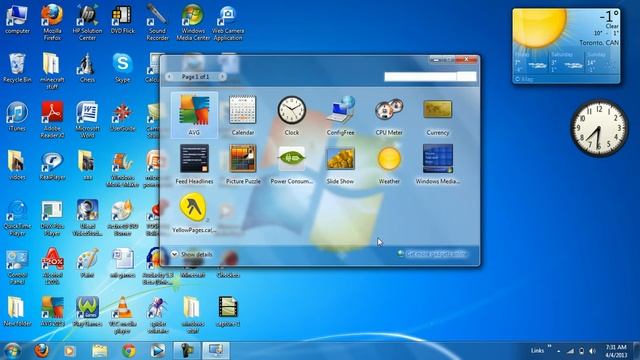Open Windows Explorer folder on taskbar
This screenshot has height=360, width=640.
tap(99, 351)
